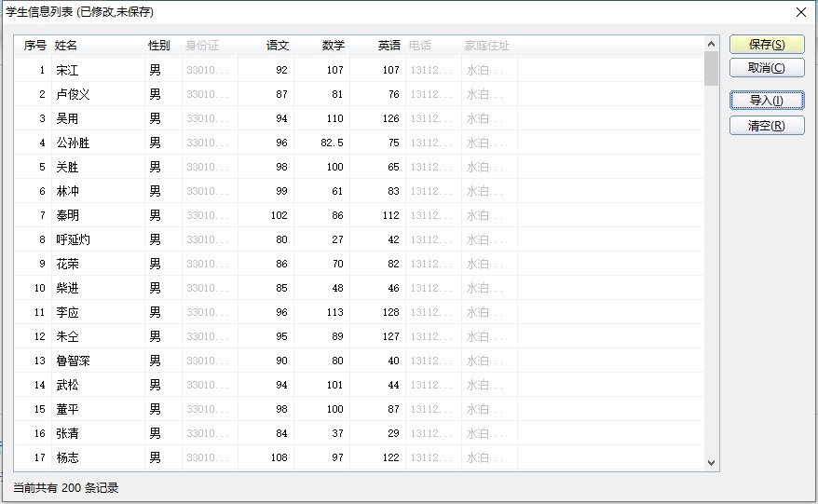
Task: Click the 性别 column header
Action: [158, 46]
